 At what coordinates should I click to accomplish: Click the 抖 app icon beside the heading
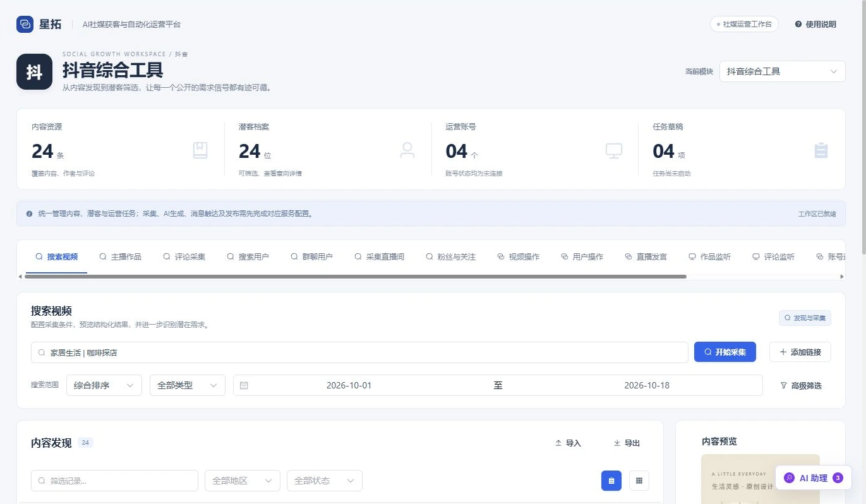point(34,72)
